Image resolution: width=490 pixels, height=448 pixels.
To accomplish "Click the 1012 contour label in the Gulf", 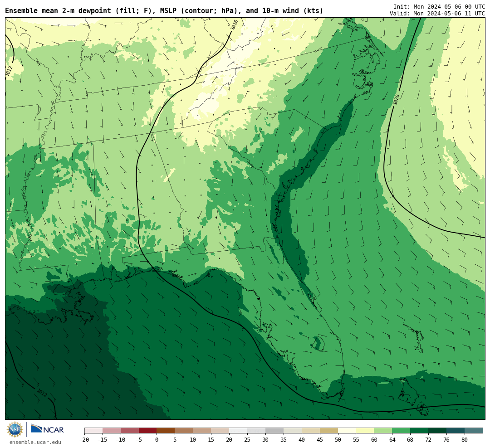I will click(42, 393).
